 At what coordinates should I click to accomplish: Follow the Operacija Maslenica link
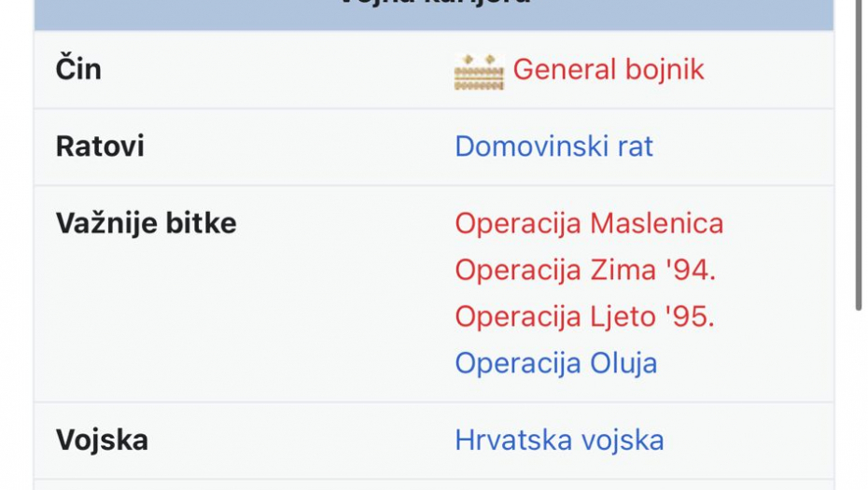(x=589, y=224)
